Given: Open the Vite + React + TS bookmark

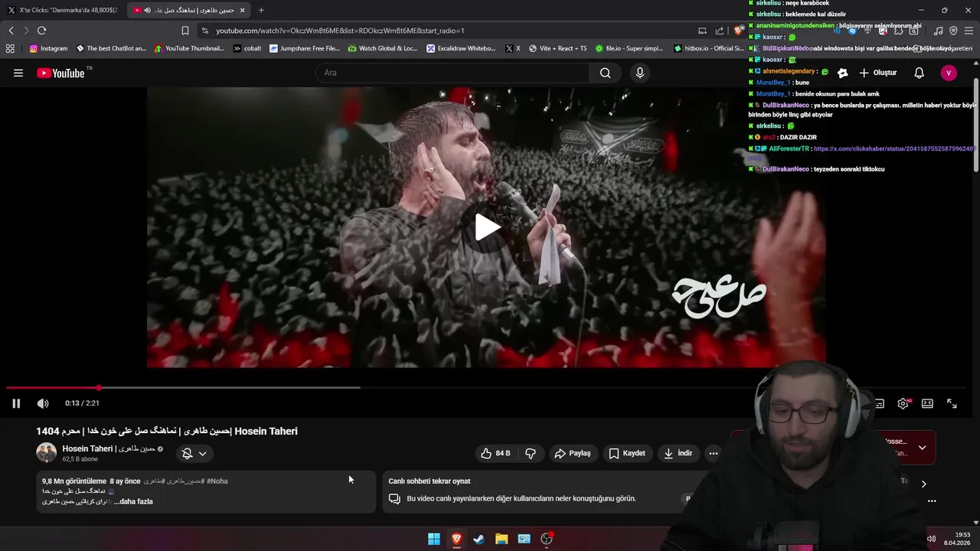Looking at the screenshot, I should 557,48.
